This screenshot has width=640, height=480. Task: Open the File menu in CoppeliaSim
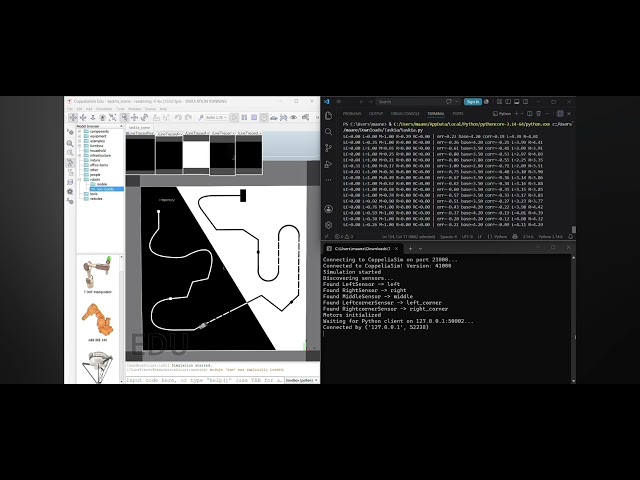[x=70, y=109]
